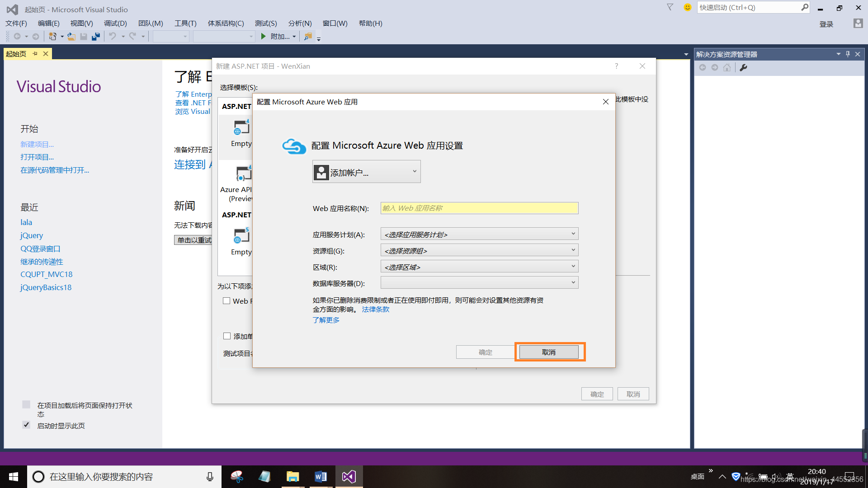Viewport: 868px width, 488px height.
Task: Click the New Project link on the Start Page
Action: point(37,145)
